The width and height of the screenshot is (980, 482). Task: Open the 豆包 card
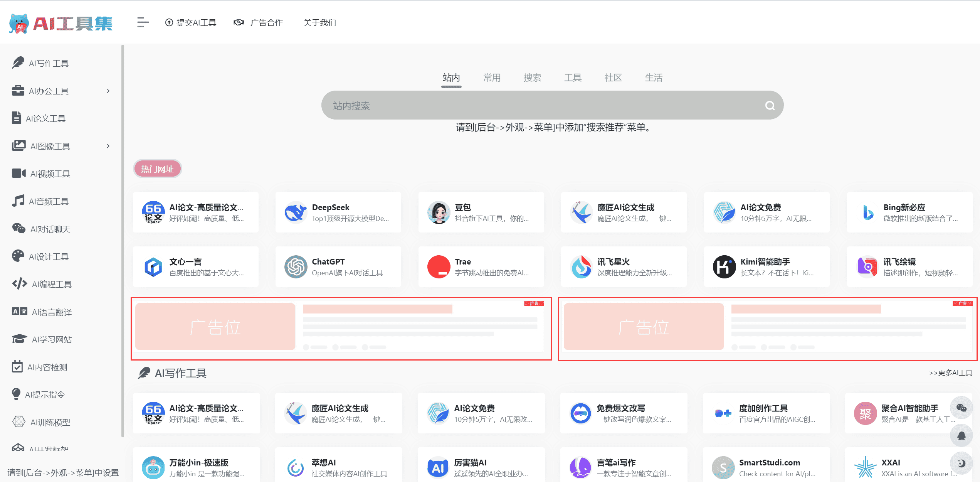(x=481, y=212)
